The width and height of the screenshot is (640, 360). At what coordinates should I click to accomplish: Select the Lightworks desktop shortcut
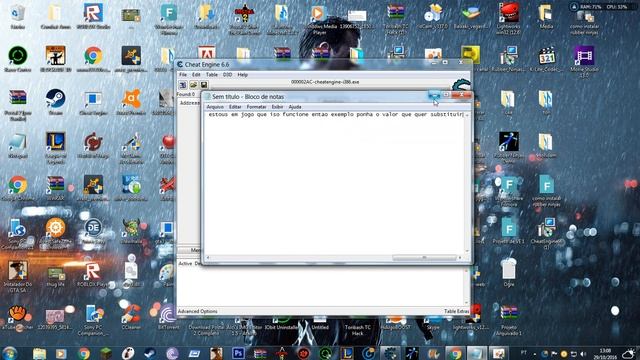[x=509, y=18]
